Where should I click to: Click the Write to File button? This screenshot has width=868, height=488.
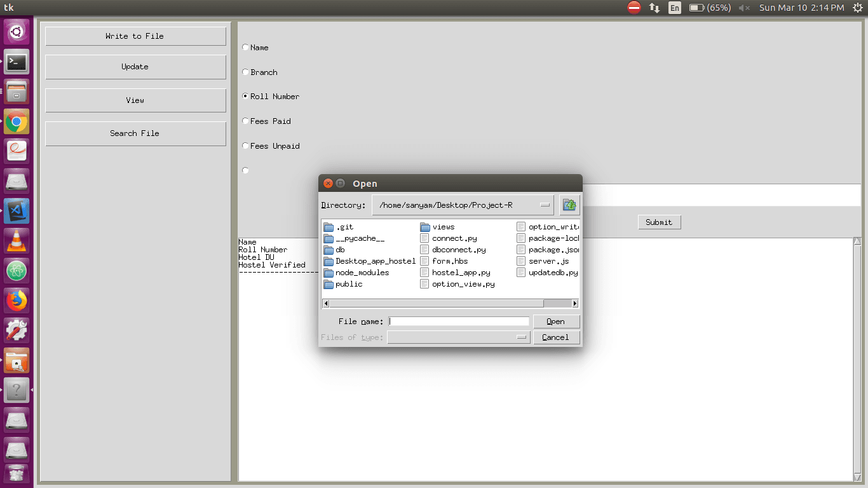tap(135, 36)
